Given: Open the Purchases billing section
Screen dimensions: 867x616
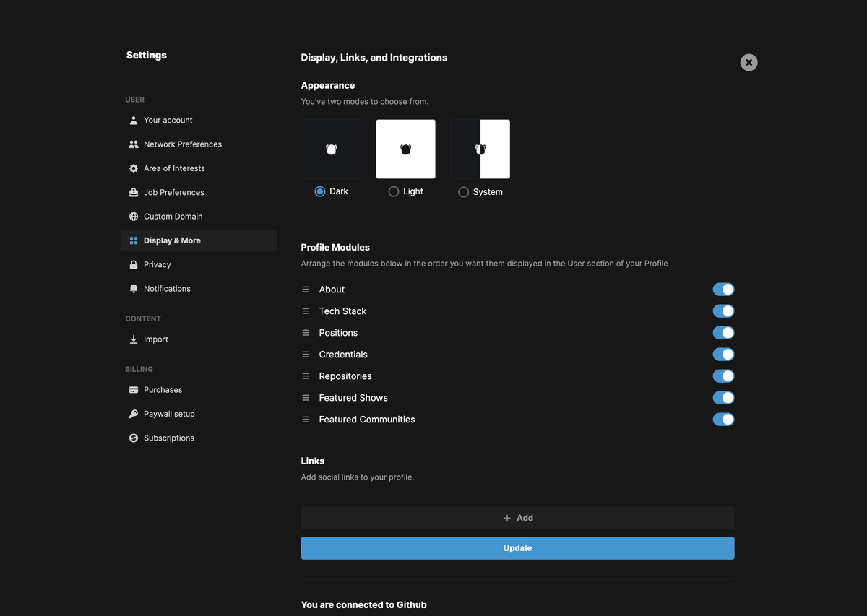Looking at the screenshot, I should click(163, 390).
